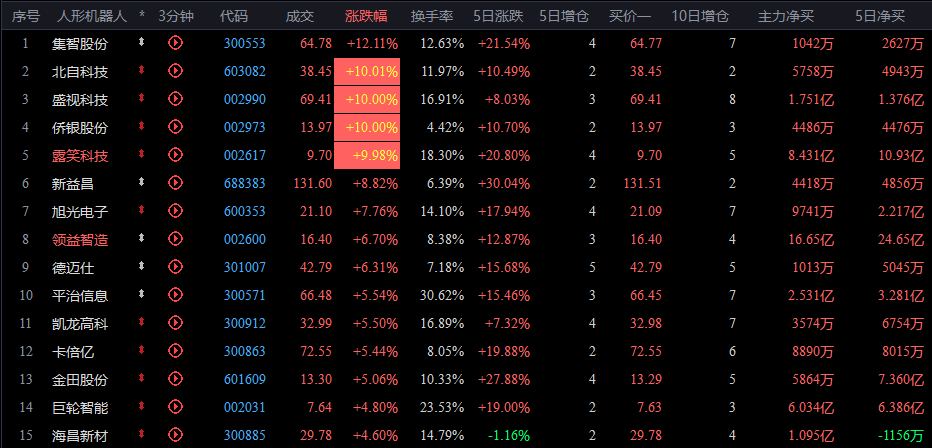This screenshot has height=448, width=932.
Task: Sort by 成交 column header
Action: pos(300,16)
